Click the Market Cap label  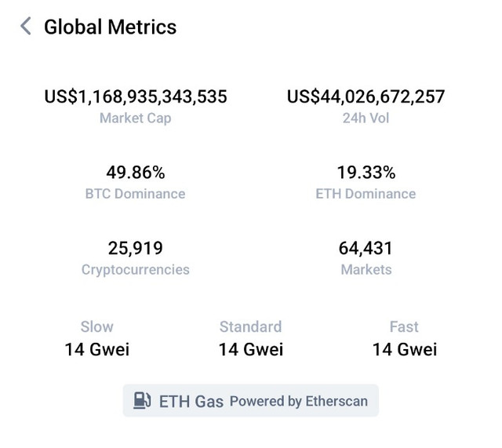click(x=136, y=118)
